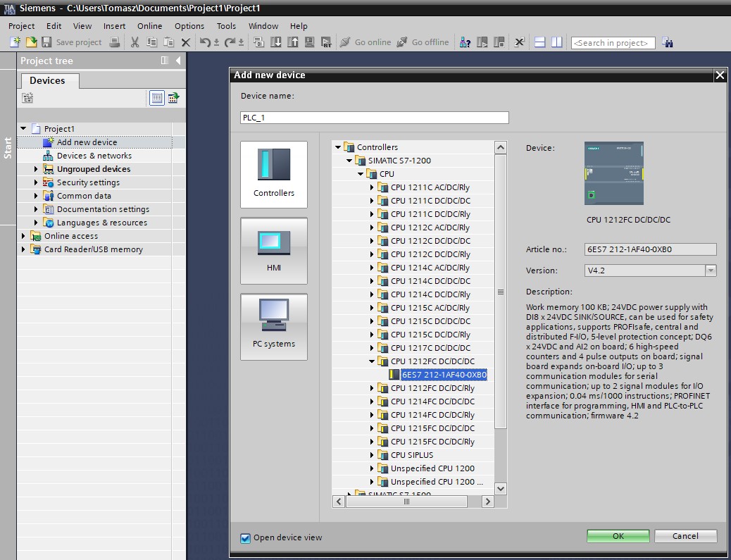The width and height of the screenshot is (731, 560).
Task: Click the Paste toolbar icon
Action: (168, 42)
